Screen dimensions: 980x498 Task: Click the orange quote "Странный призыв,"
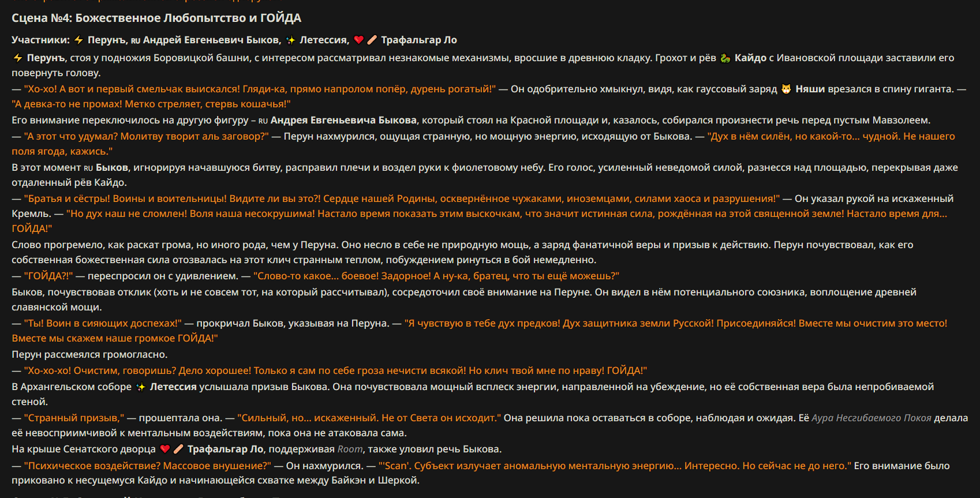click(74, 418)
